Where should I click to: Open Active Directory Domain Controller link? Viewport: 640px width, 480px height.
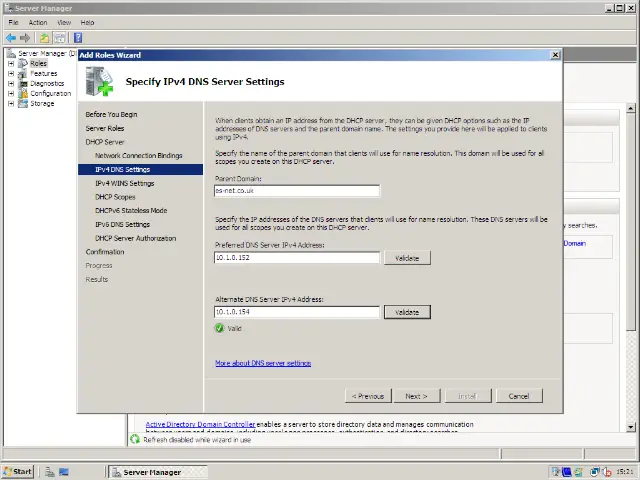click(x=200, y=424)
